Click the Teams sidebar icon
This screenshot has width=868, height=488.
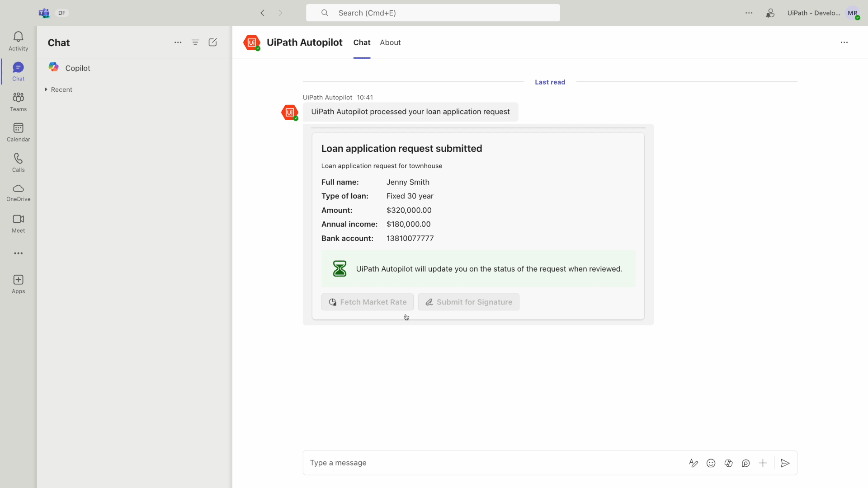18,101
